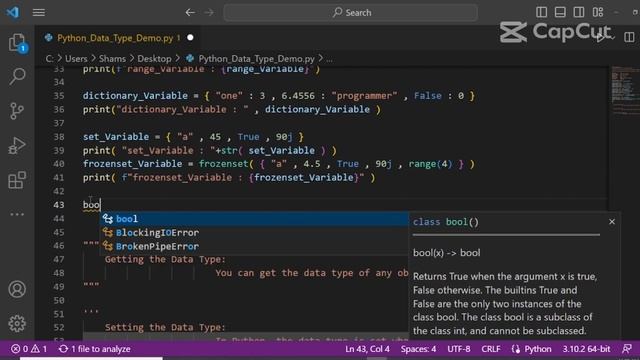Open the Run and Debug view
The width and height of the screenshot is (640, 360).
click(17, 145)
